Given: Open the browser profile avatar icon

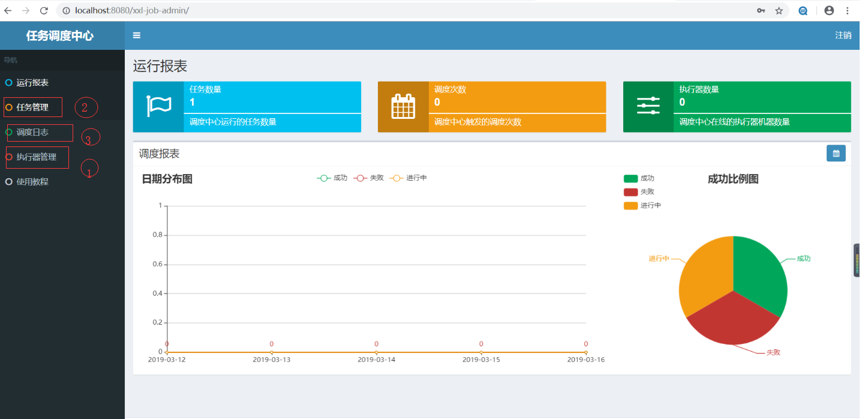Looking at the screenshot, I should tap(829, 10).
